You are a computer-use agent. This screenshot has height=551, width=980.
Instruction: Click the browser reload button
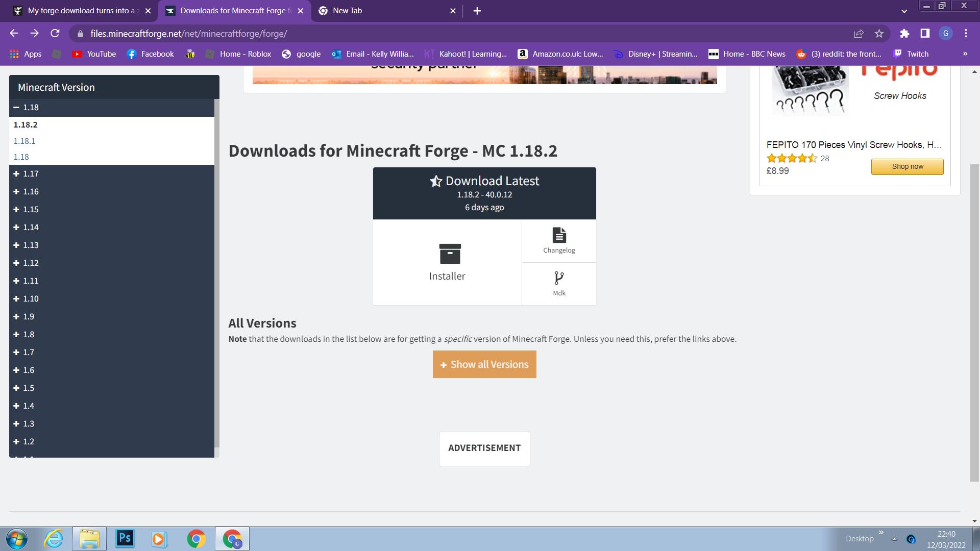55,34
